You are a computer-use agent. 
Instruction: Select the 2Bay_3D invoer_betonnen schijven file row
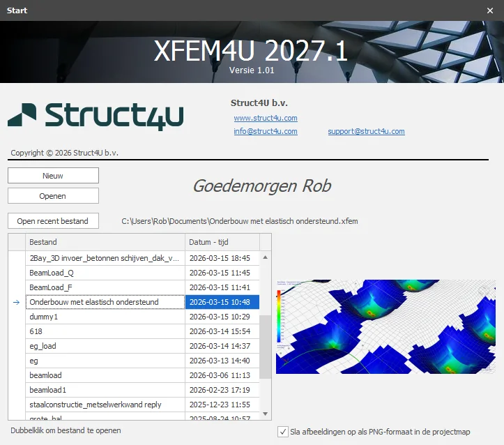pos(105,258)
